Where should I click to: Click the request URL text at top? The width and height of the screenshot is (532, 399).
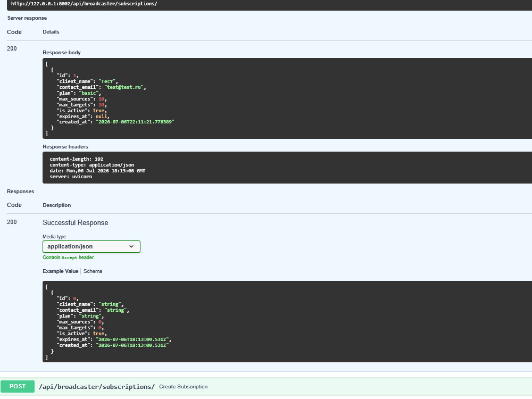pyautogui.click(x=84, y=4)
